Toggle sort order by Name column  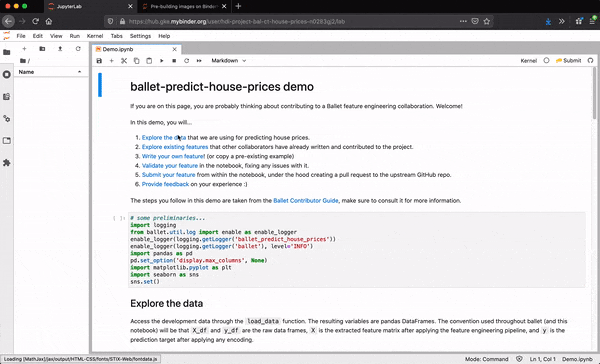click(x=51, y=72)
